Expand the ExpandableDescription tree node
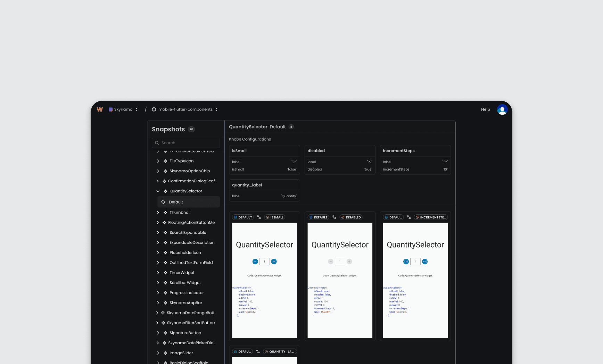Screen dimensions: 603x364 click(158, 243)
